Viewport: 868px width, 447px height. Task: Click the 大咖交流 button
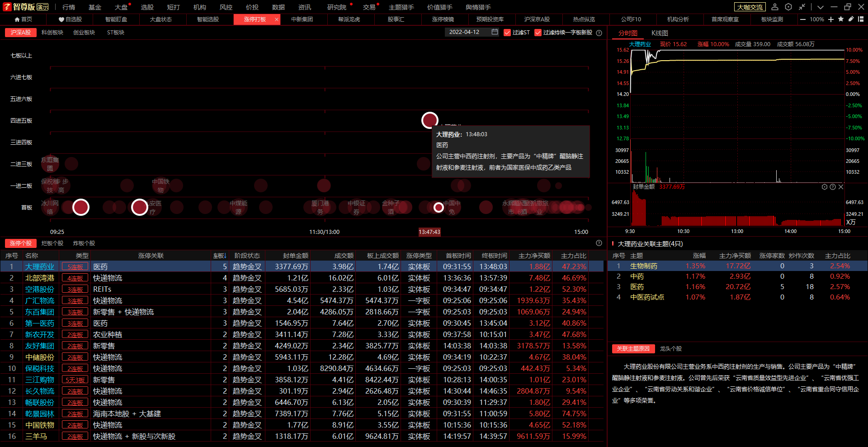[750, 7]
